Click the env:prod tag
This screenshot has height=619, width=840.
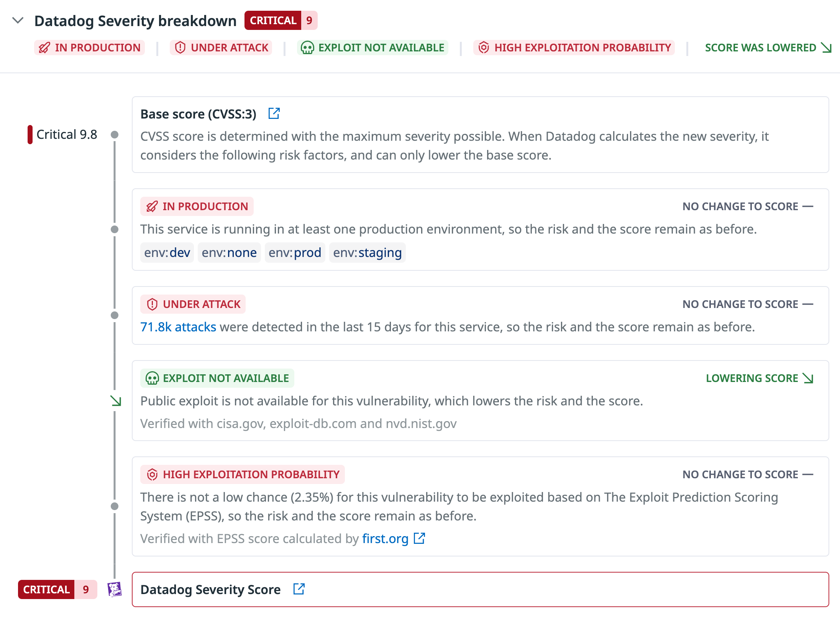pyautogui.click(x=295, y=253)
